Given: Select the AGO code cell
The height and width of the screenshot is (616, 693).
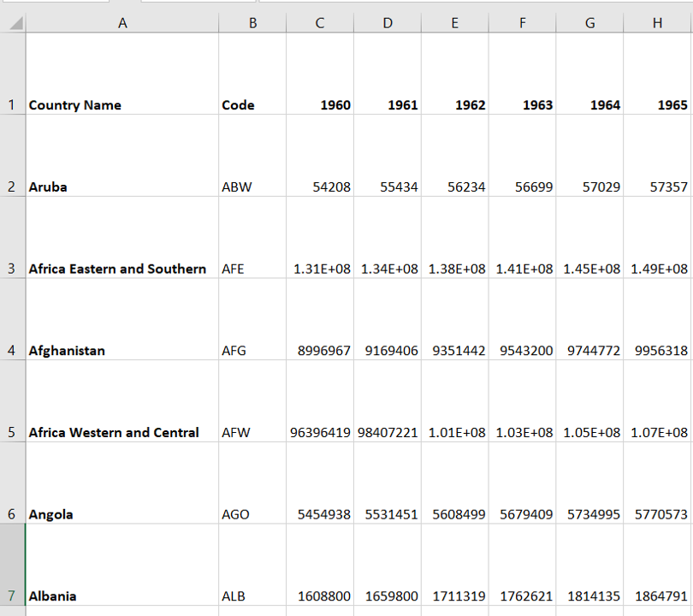Looking at the screenshot, I should (252, 483).
